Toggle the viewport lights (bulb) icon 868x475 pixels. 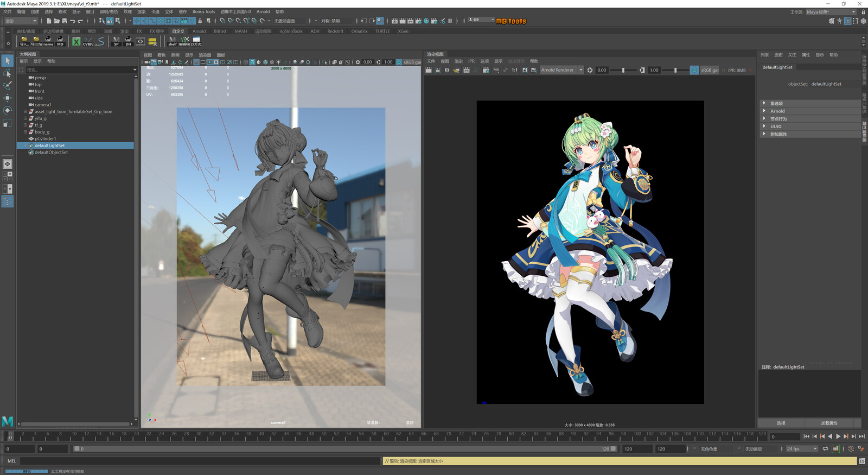[278, 62]
